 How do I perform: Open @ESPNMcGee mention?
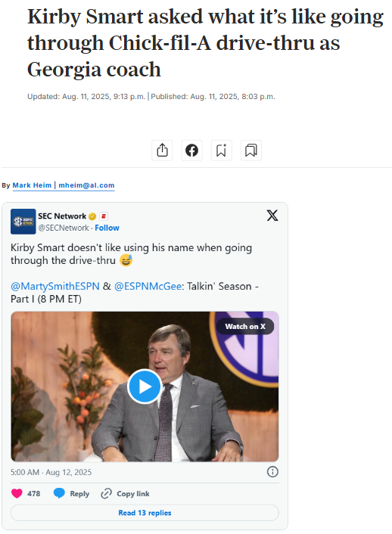(148, 286)
